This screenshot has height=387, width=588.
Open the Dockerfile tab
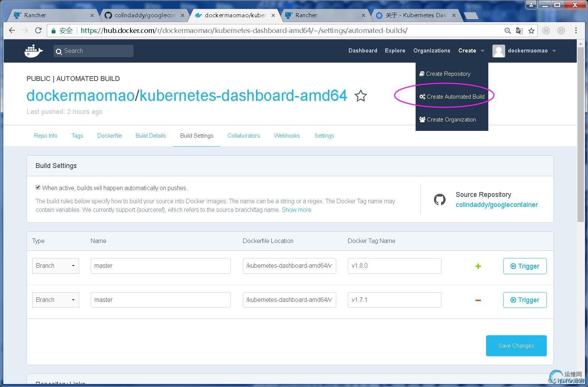(109, 136)
